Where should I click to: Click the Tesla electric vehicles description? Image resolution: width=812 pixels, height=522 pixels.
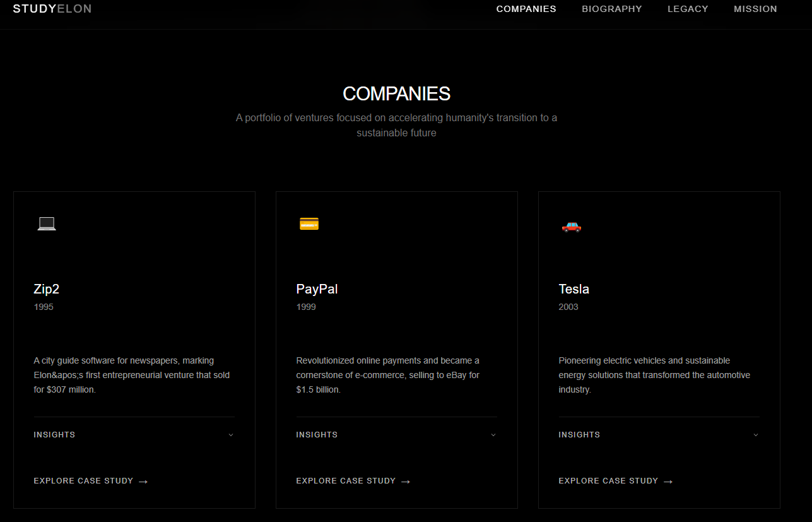tap(654, 375)
